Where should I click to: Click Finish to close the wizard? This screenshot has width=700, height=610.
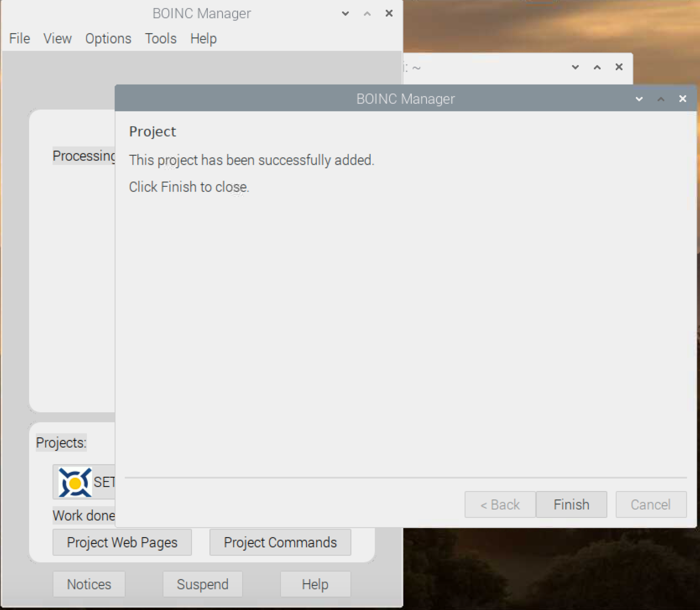(x=571, y=504)
